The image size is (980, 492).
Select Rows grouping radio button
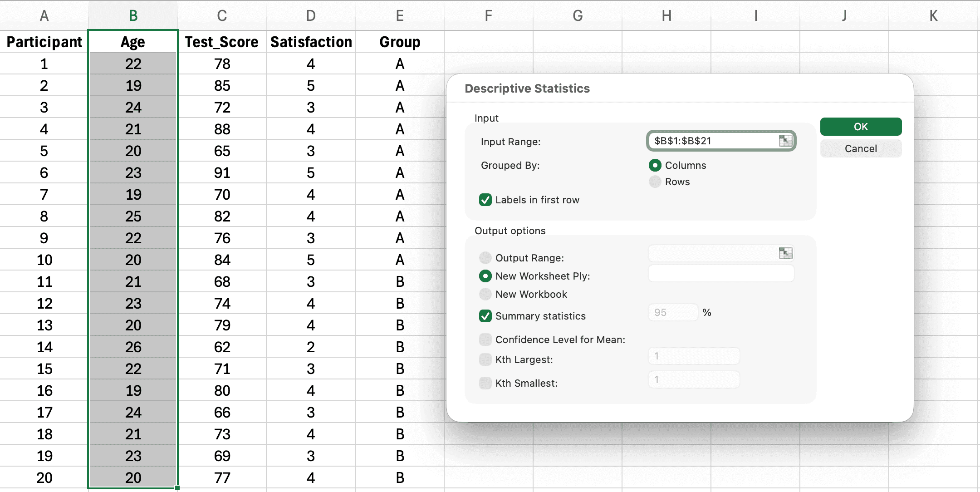click(655, 182)
